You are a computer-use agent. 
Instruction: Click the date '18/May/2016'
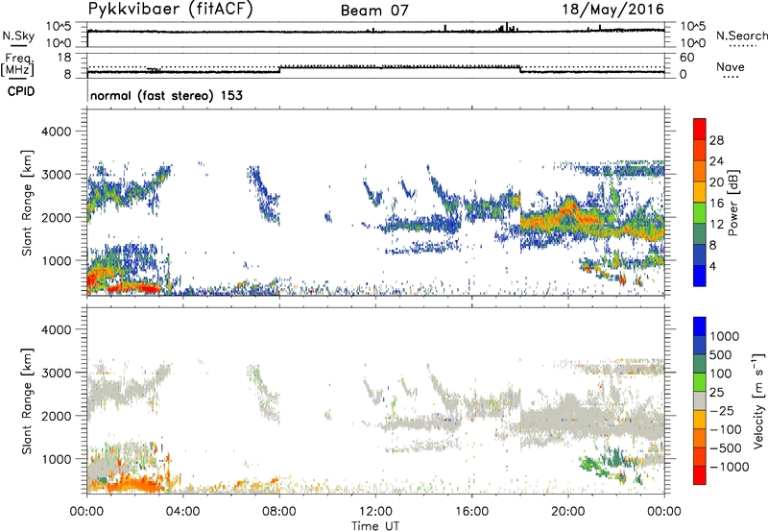click(x=612, y=10)
